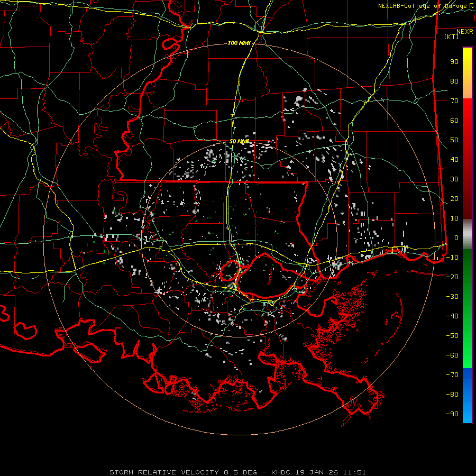Click the storm relative velocity caption
Image resolution: width=476 pixels, height=476 pixels.
click(x=237, y=472)
